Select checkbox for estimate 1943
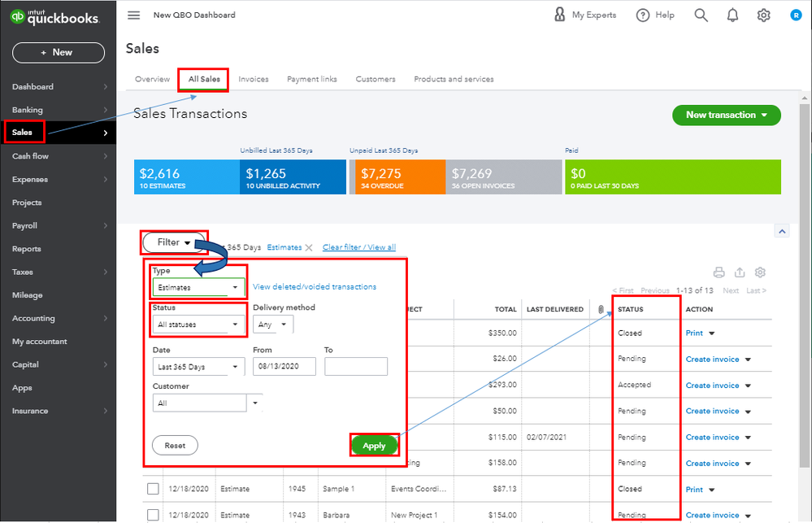The width and height of the screenshot is (812, 523). 153,515
